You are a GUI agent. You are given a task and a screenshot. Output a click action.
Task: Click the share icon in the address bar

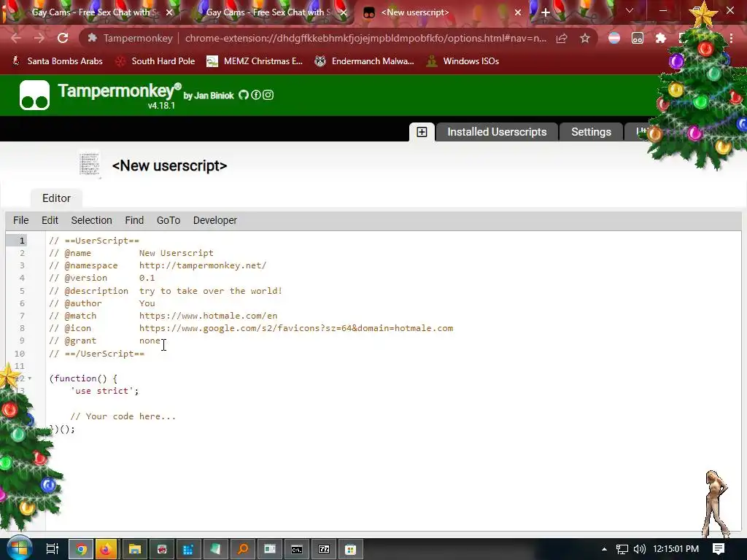pyautogui.click(x=562, y=38)
